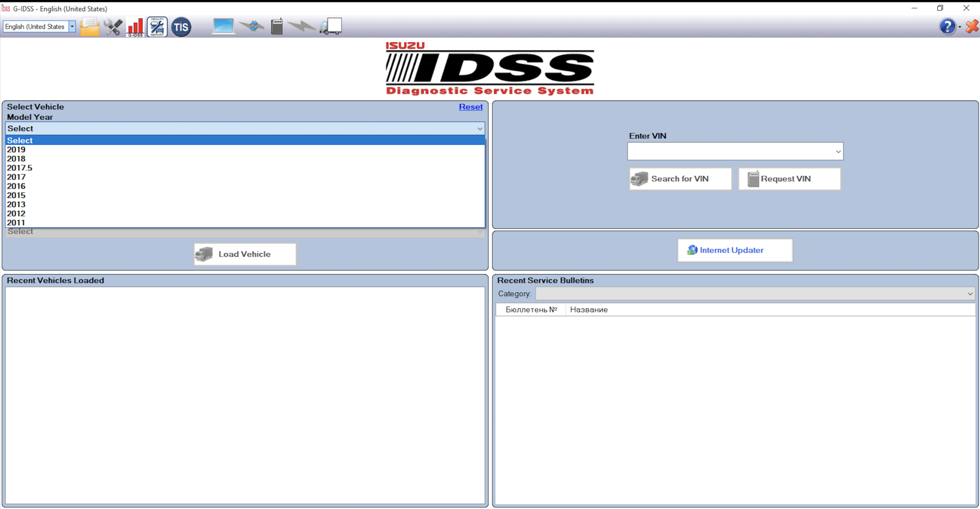This screenshot has width=980, height=509.
Task: Click the truck snapshot toolbar icon
Action: pos(302,26)
